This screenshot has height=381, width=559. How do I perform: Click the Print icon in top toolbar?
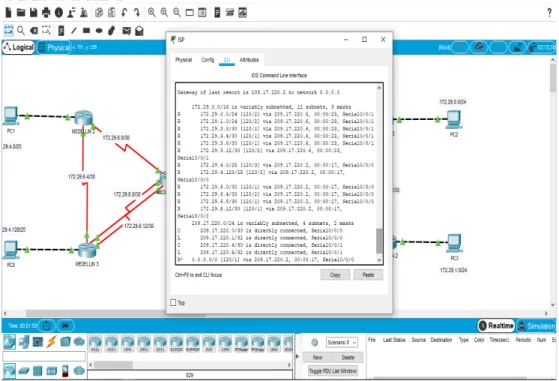click(x=46, y=13)
